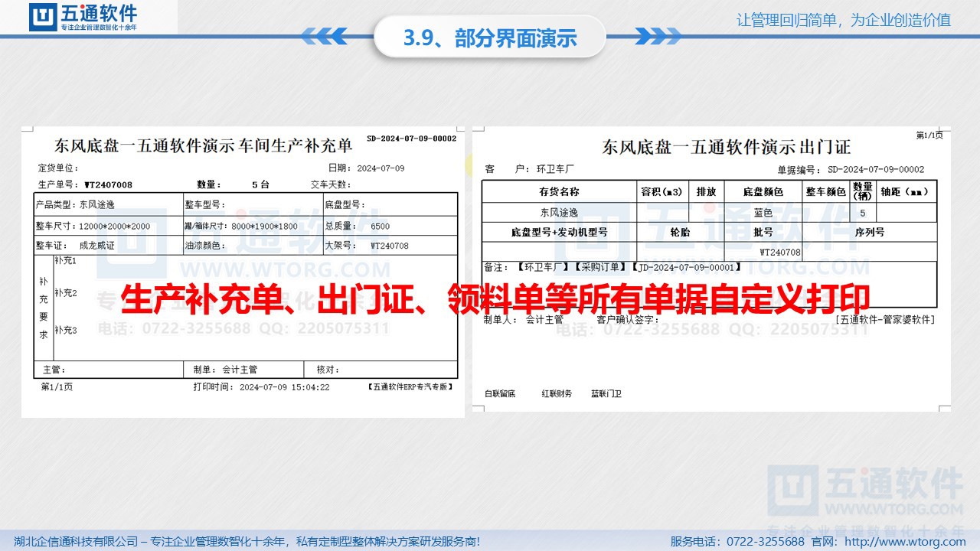The image size is (980, 551).
Task: Click the 打印时间: 2024-07-09 15:04:22 text
Action: 261,387
